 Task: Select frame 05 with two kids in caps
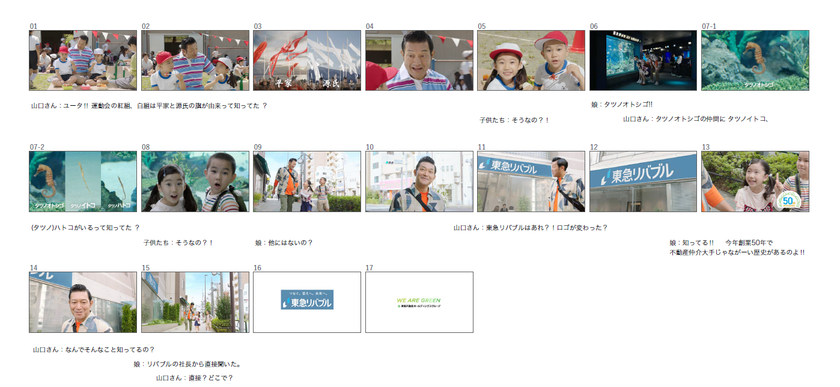pos(531,60)
